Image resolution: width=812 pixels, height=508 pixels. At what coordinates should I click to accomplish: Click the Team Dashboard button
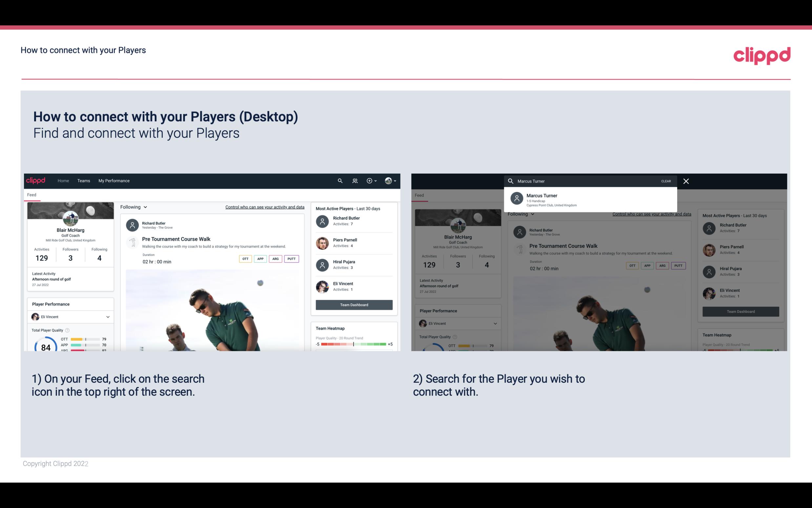point(354,304)
